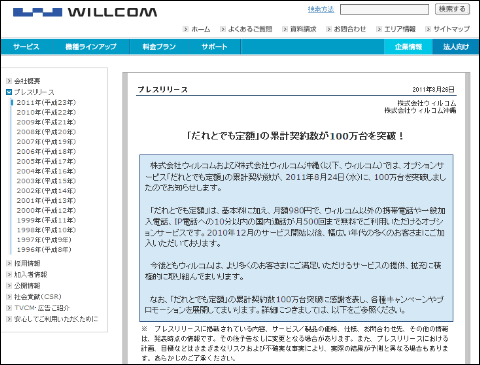This screenshot has height=365, width=480.
Task: Open TVCM・広告ご紹介 in sidebar
Action: pyautogui.click(x=42, y=308)
